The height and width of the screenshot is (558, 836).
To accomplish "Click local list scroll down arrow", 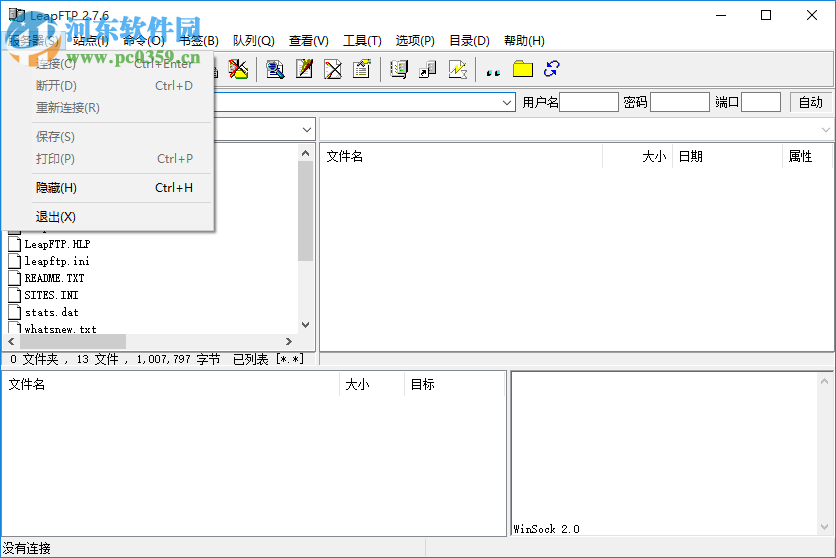I will 306,325.
